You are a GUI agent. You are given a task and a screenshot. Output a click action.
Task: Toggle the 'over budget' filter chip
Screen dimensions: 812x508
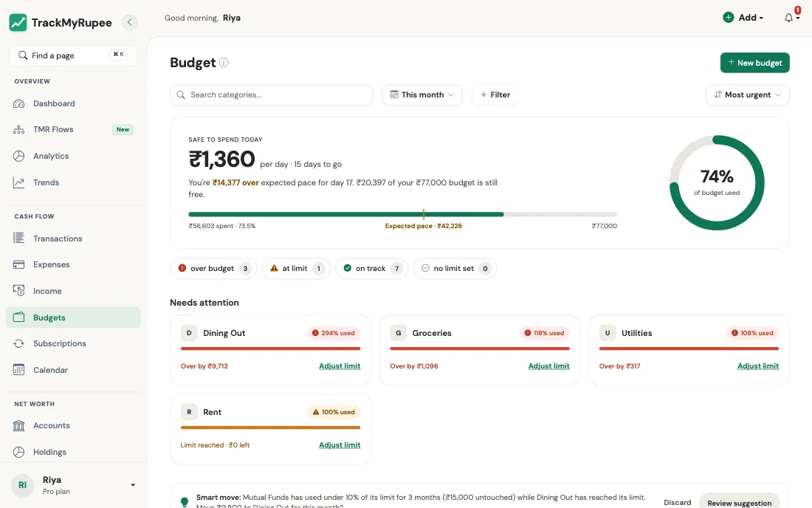click(213, 268)
